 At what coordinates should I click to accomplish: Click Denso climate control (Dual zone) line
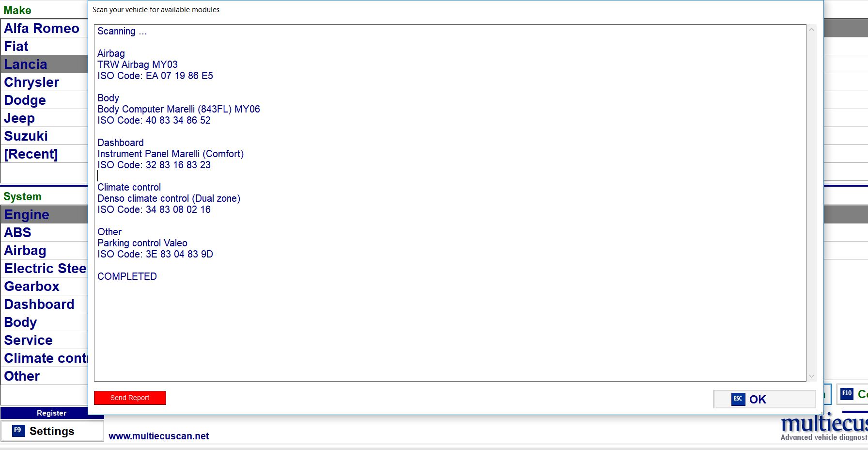pyautogui.click(x=169, y=198)
